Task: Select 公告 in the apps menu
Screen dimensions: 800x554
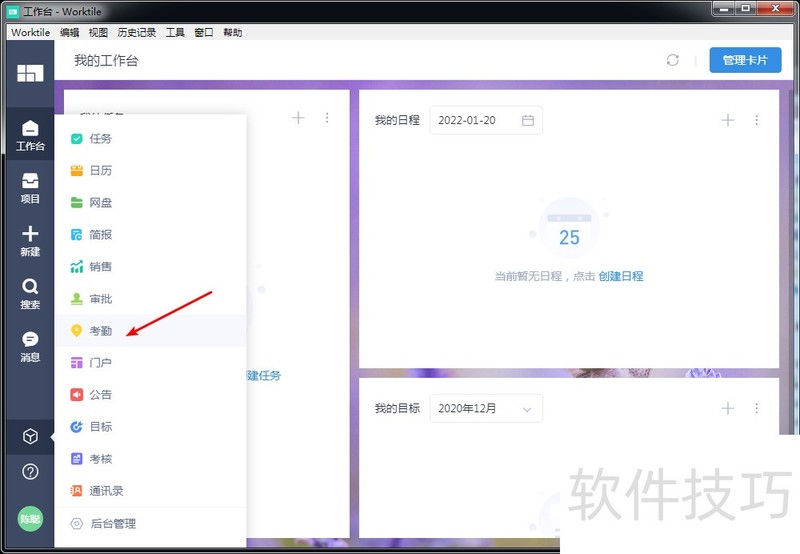Action: (151, 394)
